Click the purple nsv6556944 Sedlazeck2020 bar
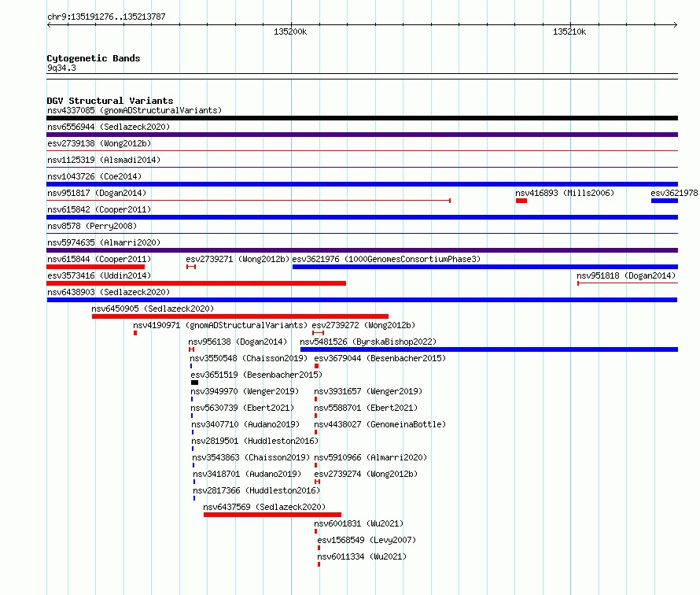 click(362, 135)
